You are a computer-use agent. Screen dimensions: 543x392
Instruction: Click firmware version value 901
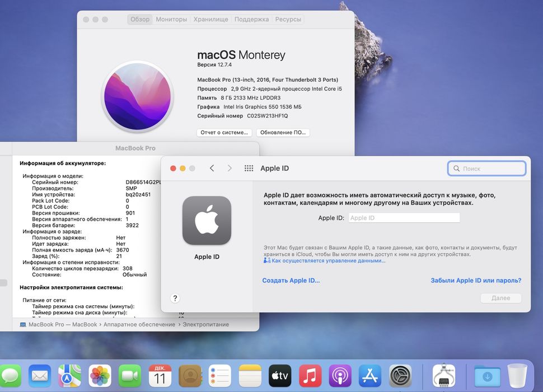point(130,213)
